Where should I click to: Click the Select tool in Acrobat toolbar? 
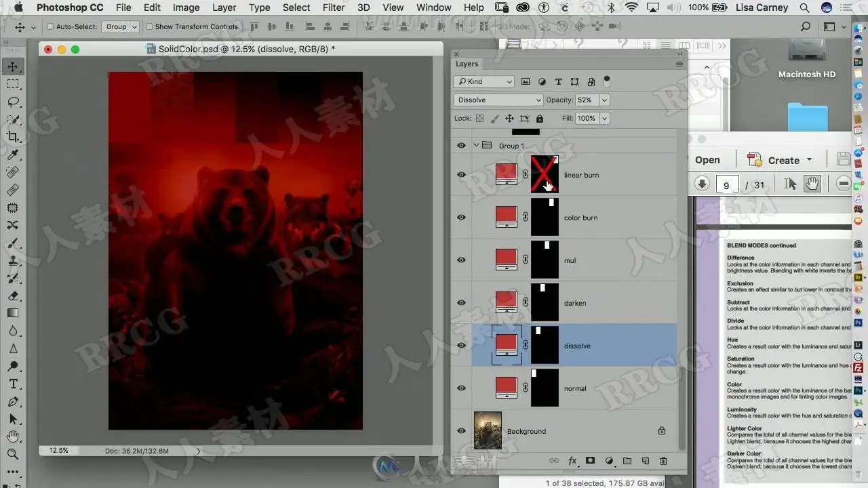pos(790,184)
